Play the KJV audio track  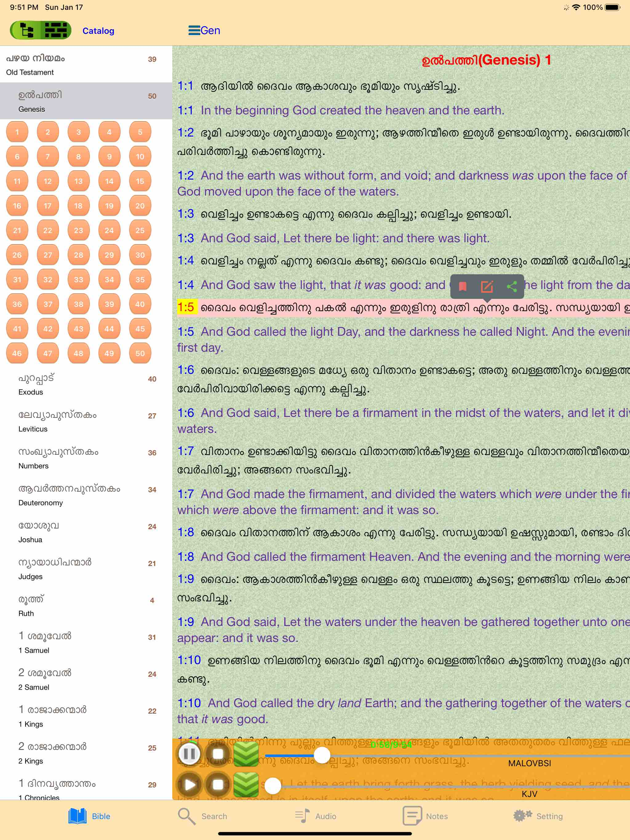click(189, 785)
